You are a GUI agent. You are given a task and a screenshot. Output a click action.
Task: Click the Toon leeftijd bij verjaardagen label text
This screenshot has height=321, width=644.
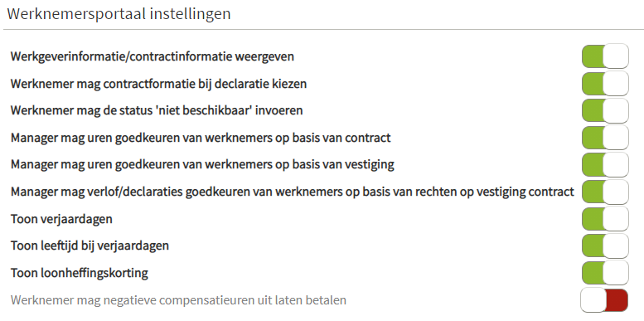point(90,246)
